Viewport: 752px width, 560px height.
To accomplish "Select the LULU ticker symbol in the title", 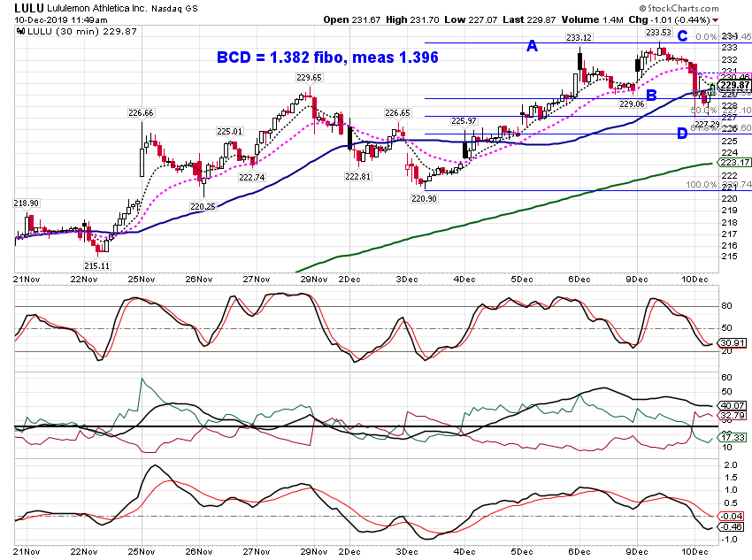I will click(29, 8).
